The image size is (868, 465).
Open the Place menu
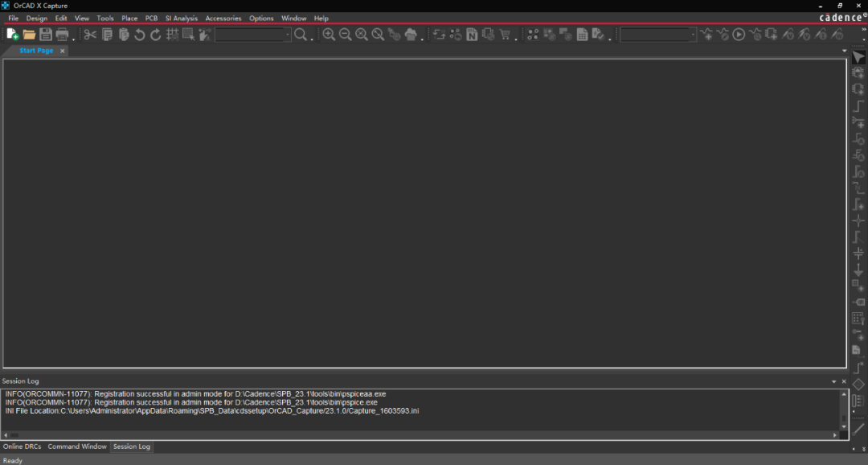pos(129,18)
